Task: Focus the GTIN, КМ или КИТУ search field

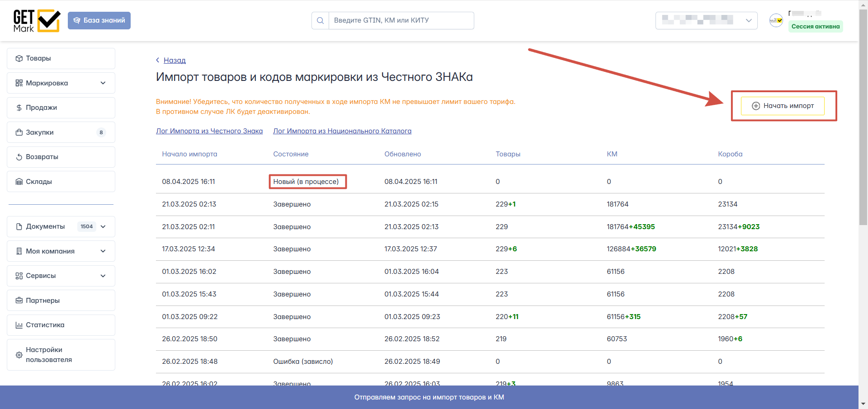Action: [x=401, y=20]
